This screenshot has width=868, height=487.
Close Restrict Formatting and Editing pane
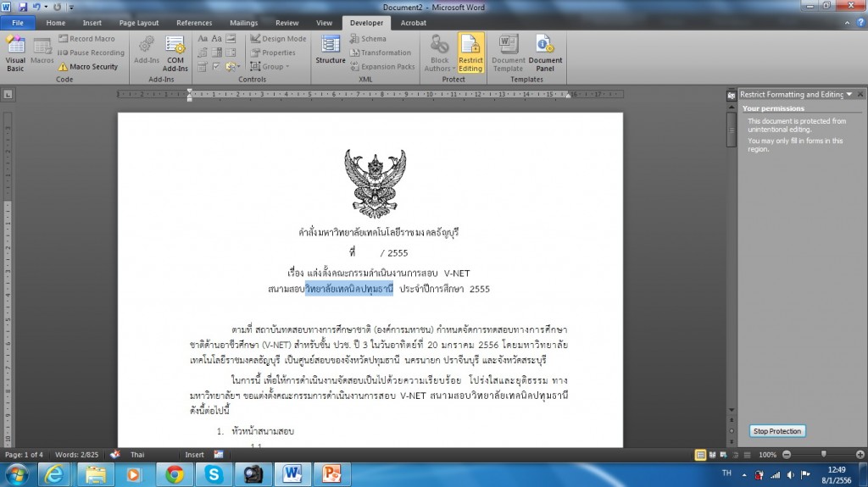pos(860,95)
